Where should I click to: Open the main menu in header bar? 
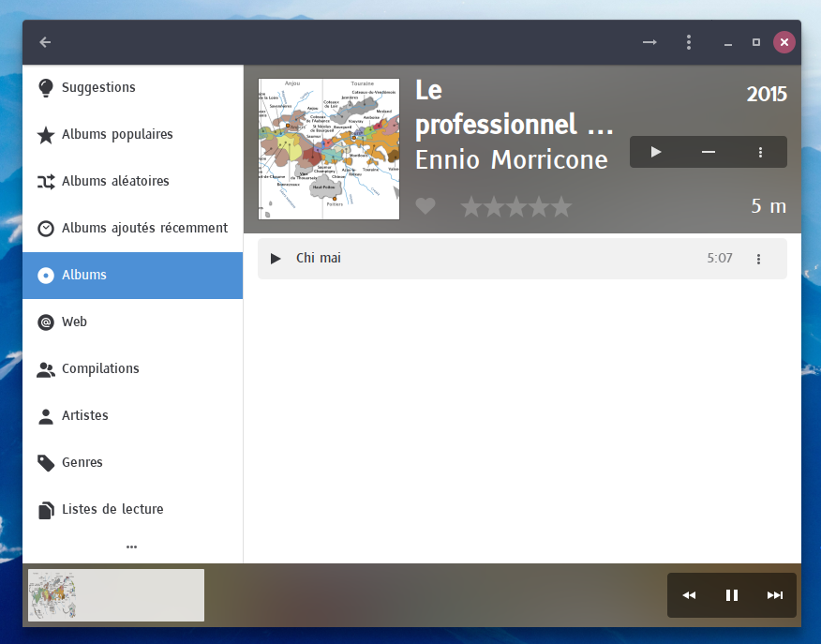pyautogui.click(x=689, y=42)
